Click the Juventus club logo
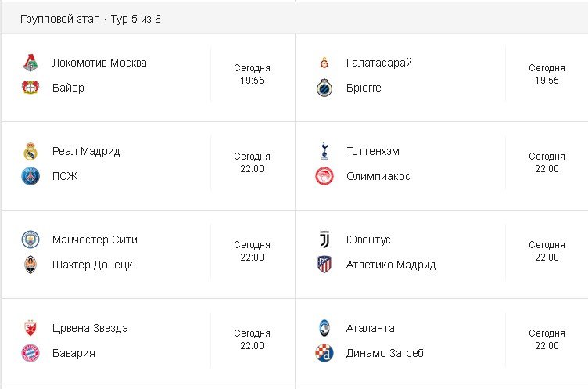The height and width of the screenshot is (389, 588). pos(324,240)
